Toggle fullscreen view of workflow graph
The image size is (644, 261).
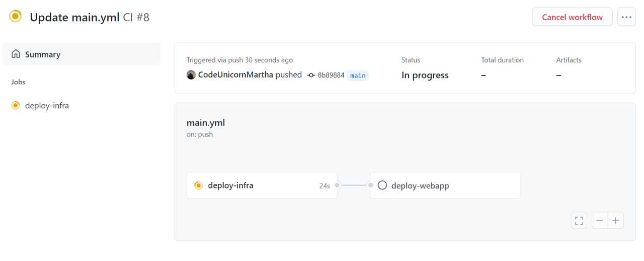click(x=579, y=221)
